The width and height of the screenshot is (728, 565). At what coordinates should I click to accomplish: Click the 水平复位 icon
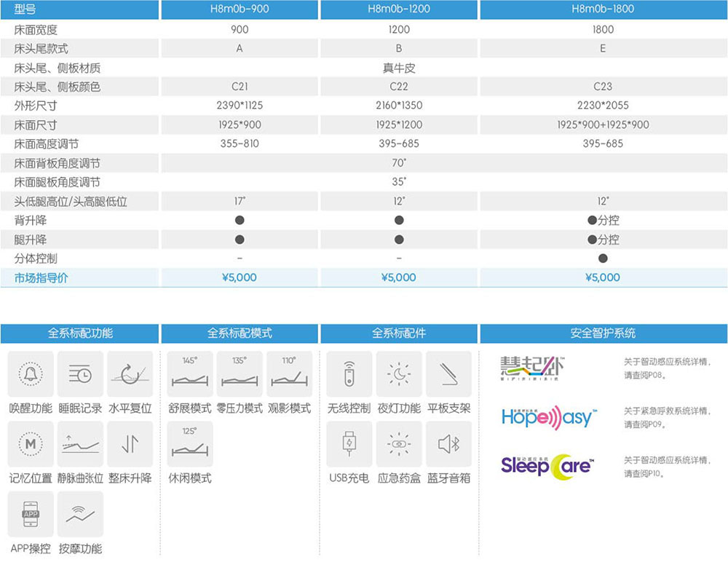coord(130,374)
